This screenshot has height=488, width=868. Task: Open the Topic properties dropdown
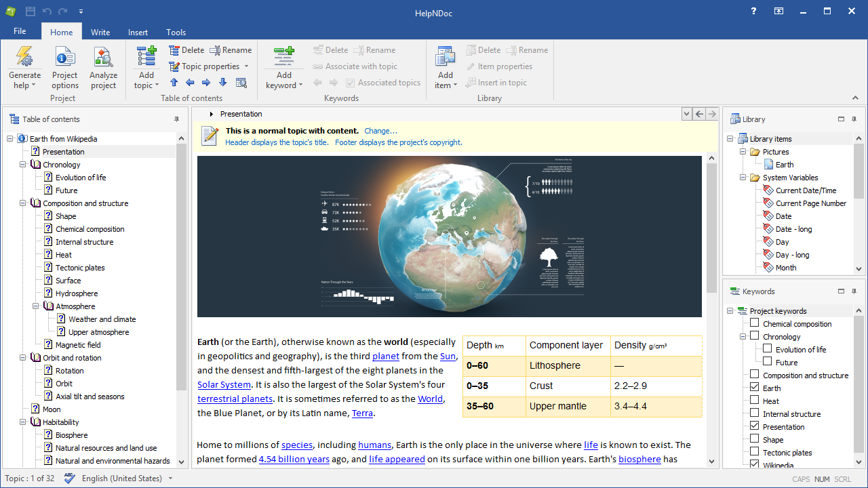210,66
